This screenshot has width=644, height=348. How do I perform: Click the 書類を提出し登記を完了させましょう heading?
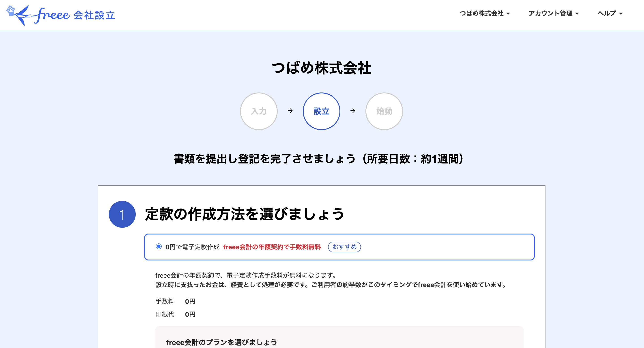319,159
